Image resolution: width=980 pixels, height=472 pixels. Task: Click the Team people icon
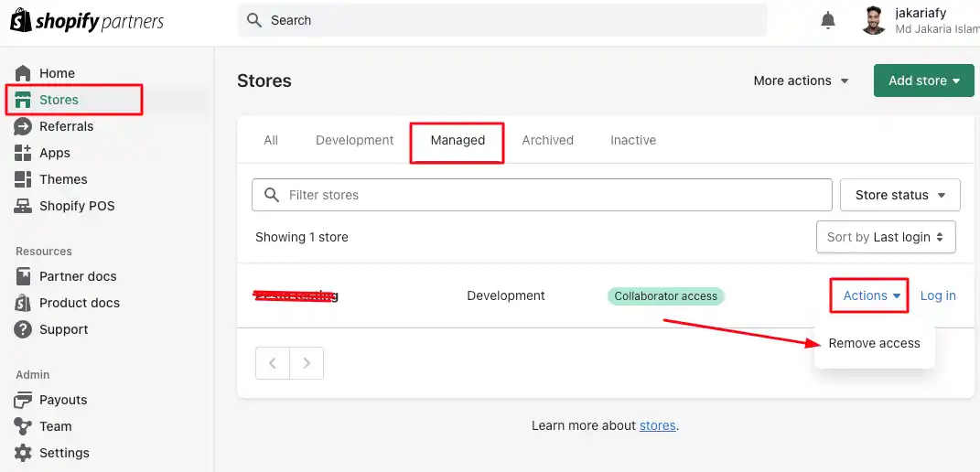[x=23, y=426]
